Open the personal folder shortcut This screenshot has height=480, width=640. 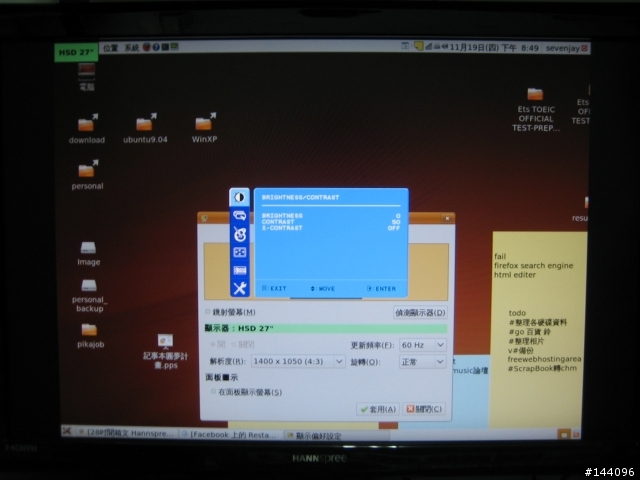coord(87,175)
